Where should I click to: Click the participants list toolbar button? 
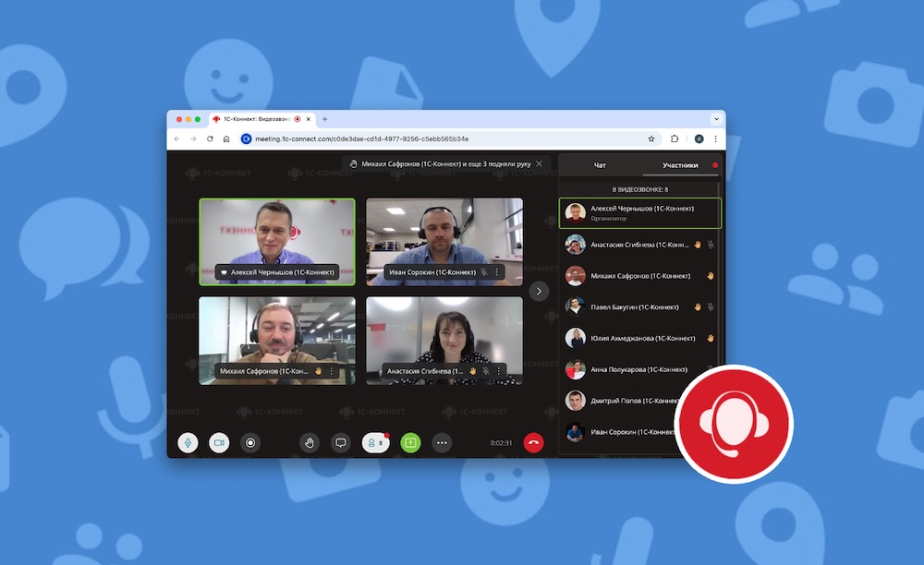[x=375, y=443]
